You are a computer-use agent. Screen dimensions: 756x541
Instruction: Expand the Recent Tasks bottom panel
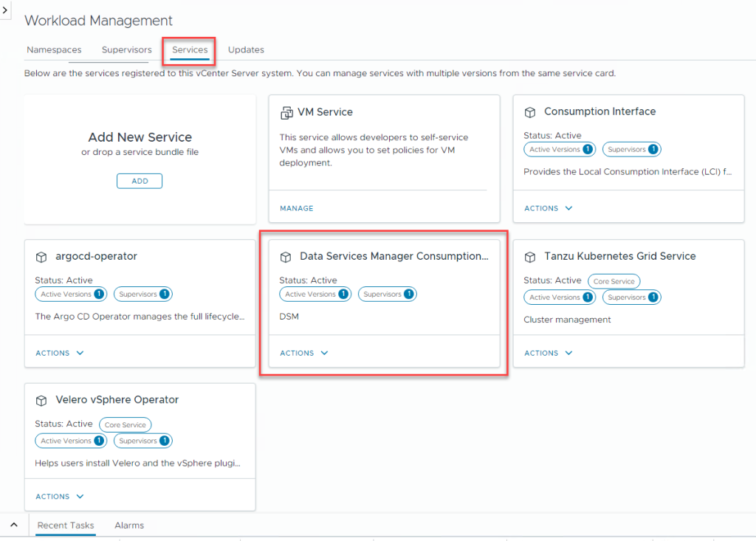pos(13,525)
